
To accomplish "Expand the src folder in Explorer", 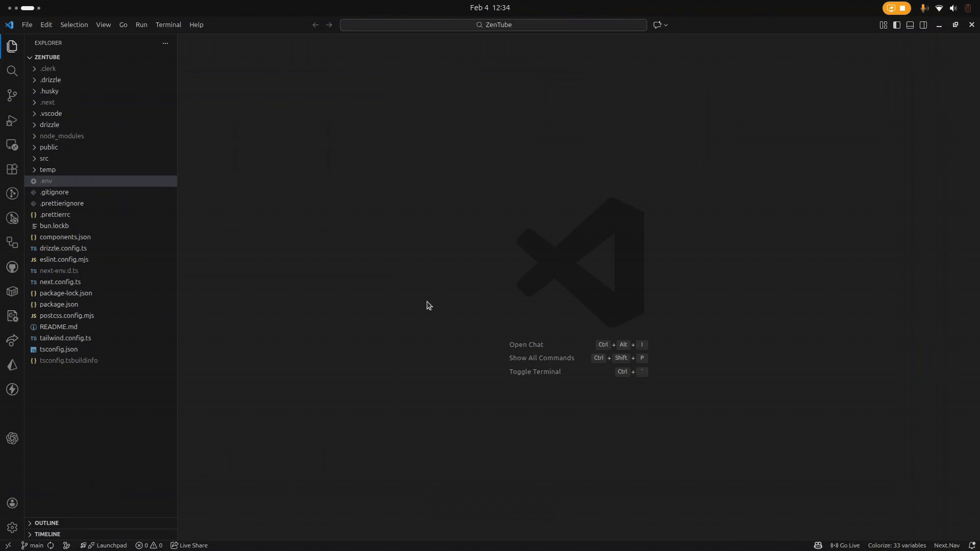I will click(44, 158).
